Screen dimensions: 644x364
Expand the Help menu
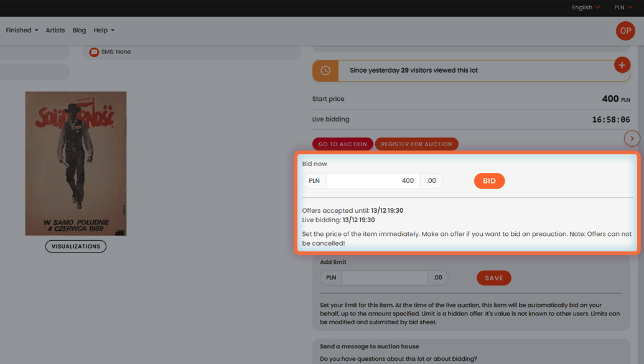pos(104,30)
